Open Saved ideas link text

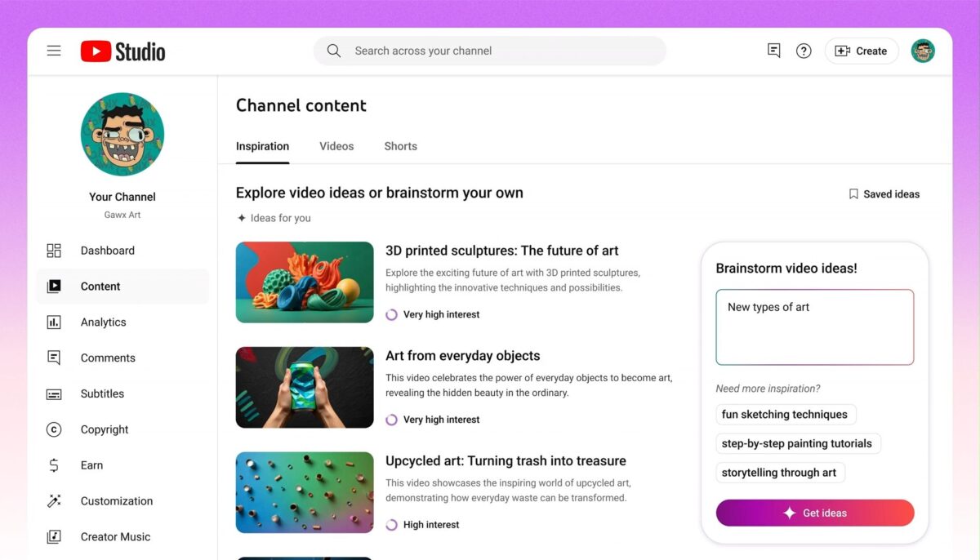click(x=891, y=194)
